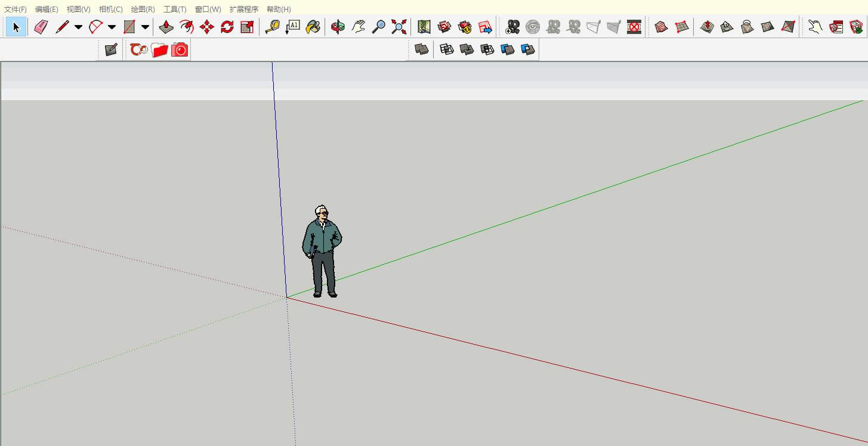Open the 绘图(R) menu
The image size is (868, 446).
[x=143, y=9]
